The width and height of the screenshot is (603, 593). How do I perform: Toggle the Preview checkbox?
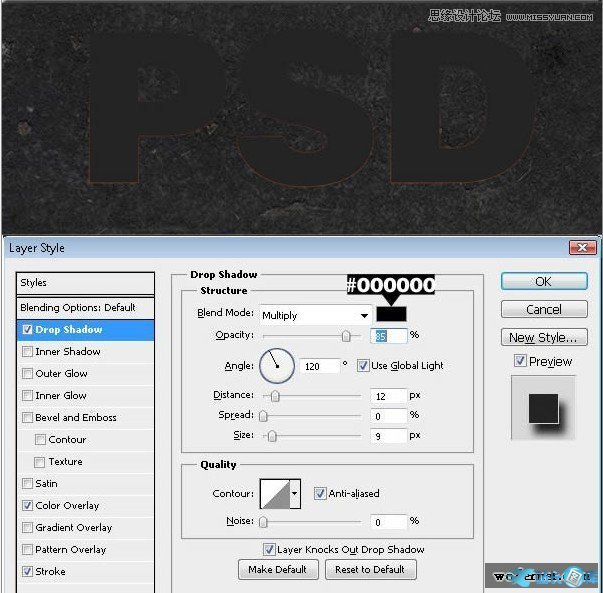coord(520,361)
